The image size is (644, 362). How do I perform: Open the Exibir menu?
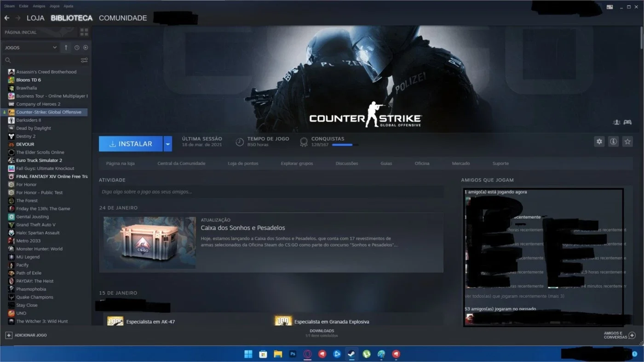tap(23, 6)
